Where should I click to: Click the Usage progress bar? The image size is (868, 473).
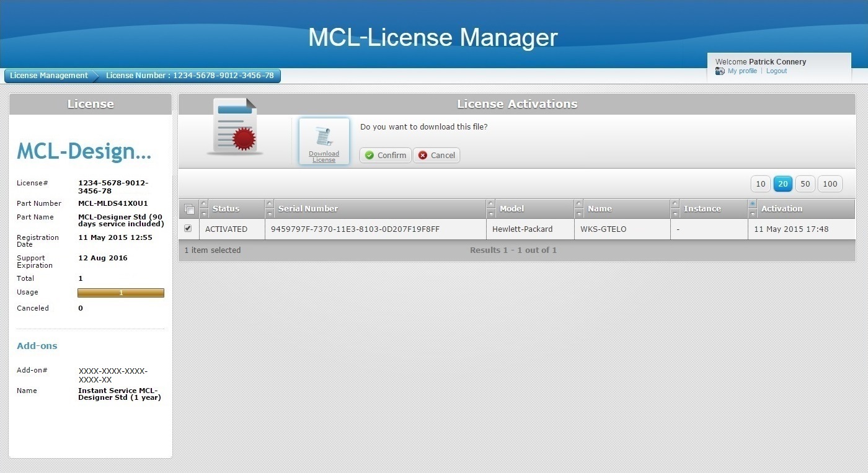click(121, 293)
